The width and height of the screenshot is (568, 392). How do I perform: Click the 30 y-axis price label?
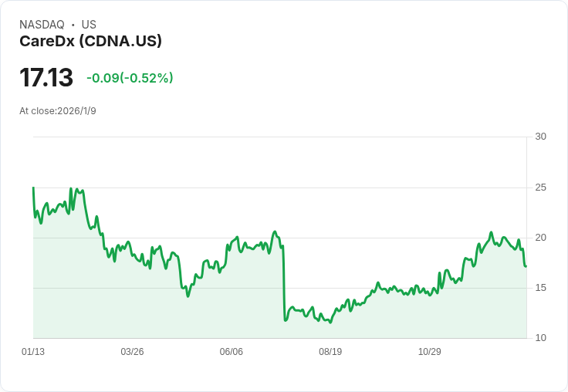540,137
